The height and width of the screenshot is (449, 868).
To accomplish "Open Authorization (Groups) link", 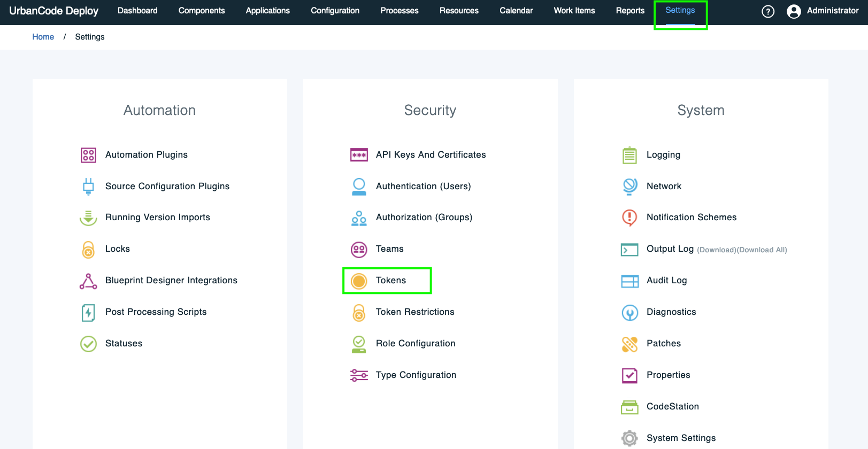I will tap(424, 218).
